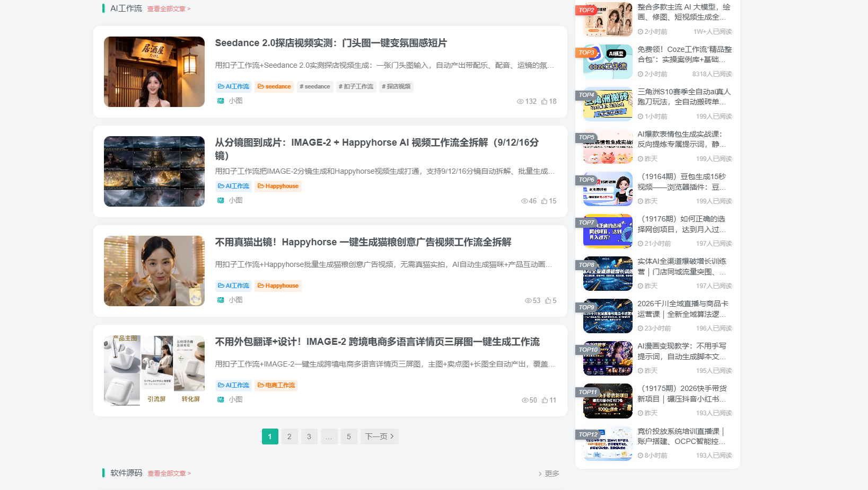868x490 pixels.
Task: Open the earbuds product image thumbnail
Action: pos(154,370)
